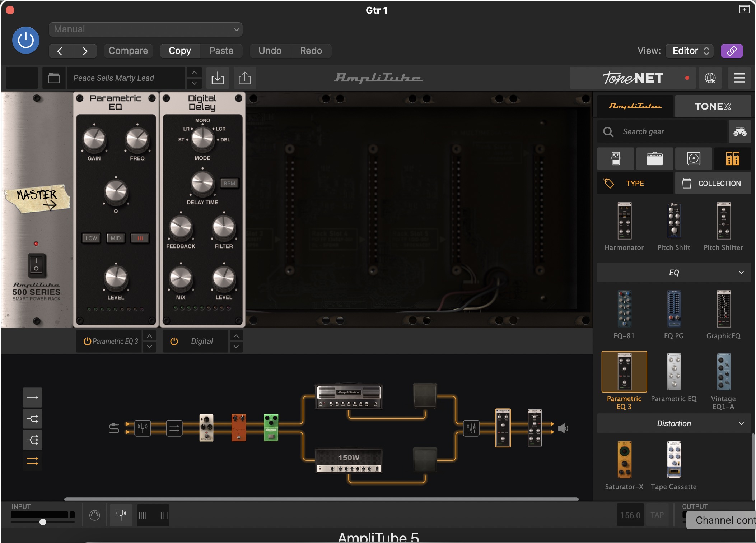Select the single series signal routing icon
The width and height of the screenshot is (756, 543).
pyautogui.click(x=32, y=398)
